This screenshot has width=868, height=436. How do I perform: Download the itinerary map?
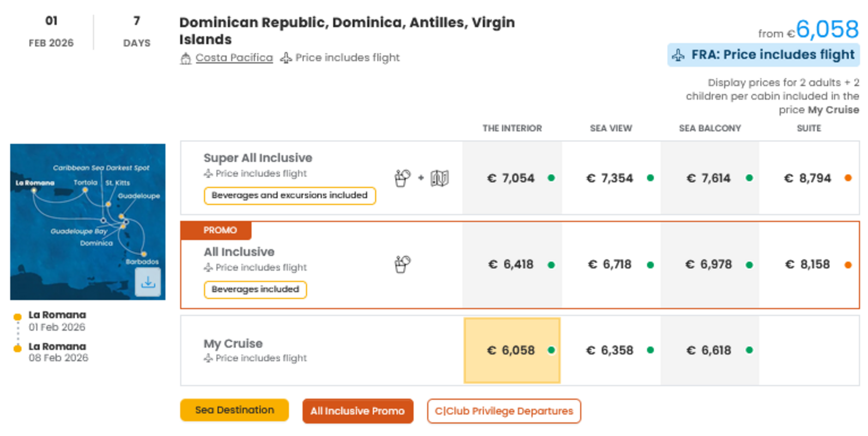[148, 282]
